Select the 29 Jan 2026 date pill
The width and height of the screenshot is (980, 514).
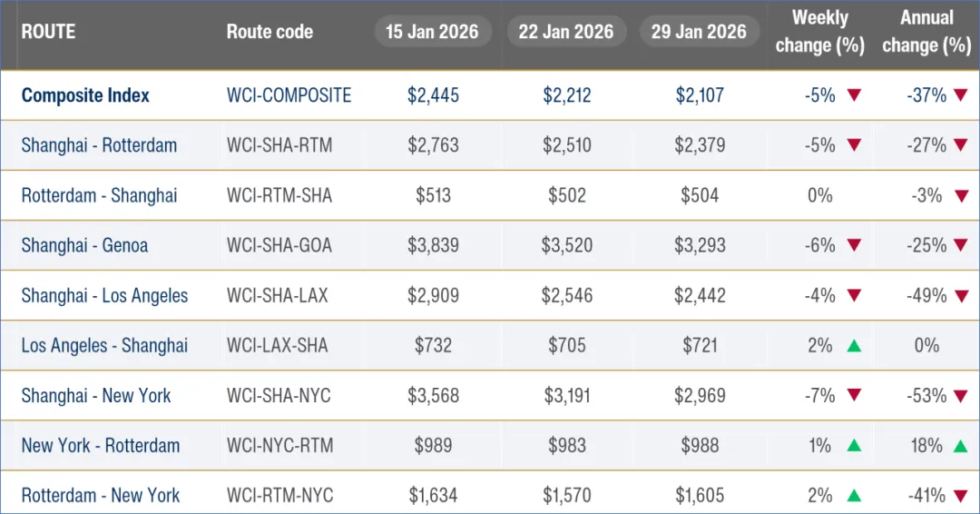pos(699,32)
